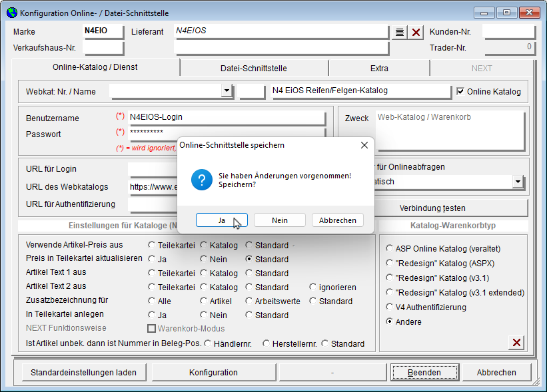Open the supplier list lookup icon
547x392 pixels.
click(x=400, y=33)
